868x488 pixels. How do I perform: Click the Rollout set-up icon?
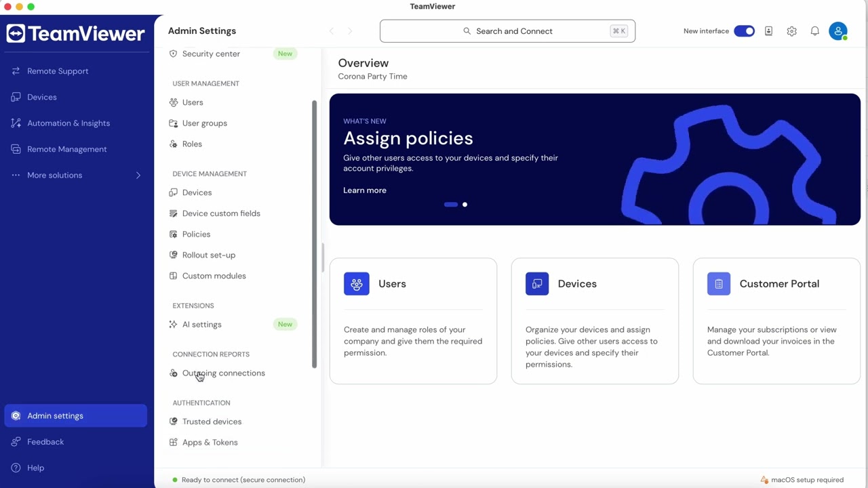click(x=173, y=255)
